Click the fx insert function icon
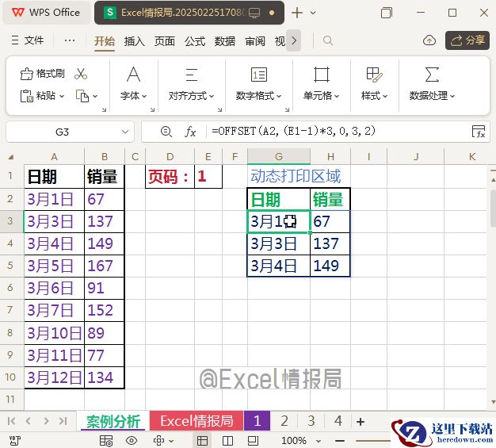This screenshot has height=448, width=496. coord(190,132)
